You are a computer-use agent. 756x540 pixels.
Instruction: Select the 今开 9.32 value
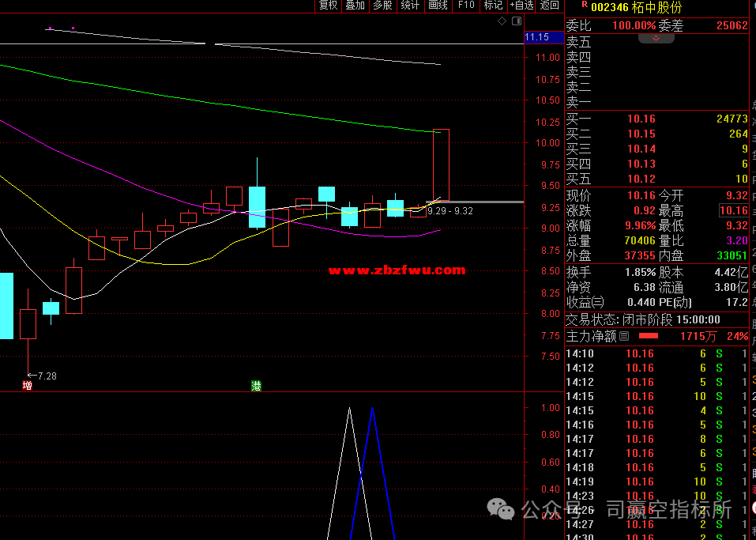tap(737, 195)
